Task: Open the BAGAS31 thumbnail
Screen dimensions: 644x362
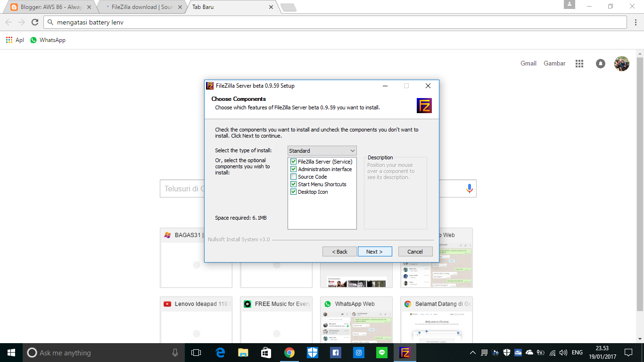Action: point(196,258)
